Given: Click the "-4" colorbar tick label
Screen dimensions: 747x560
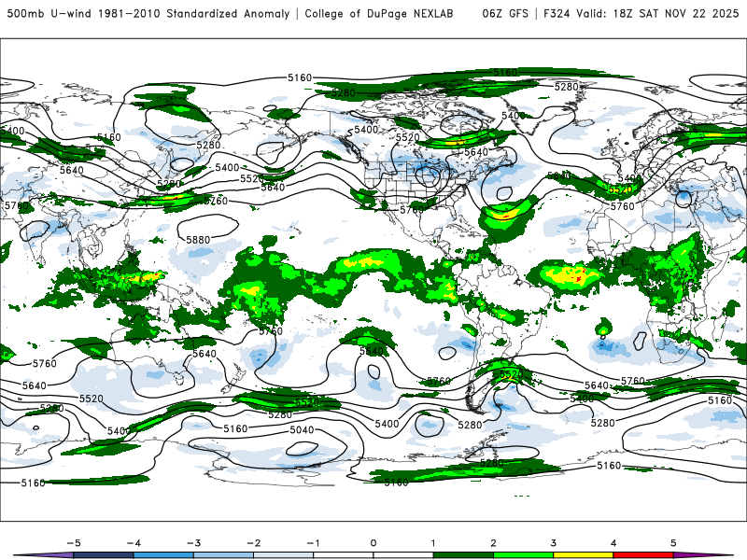Looking at the screenshot, I should (134, 543).
